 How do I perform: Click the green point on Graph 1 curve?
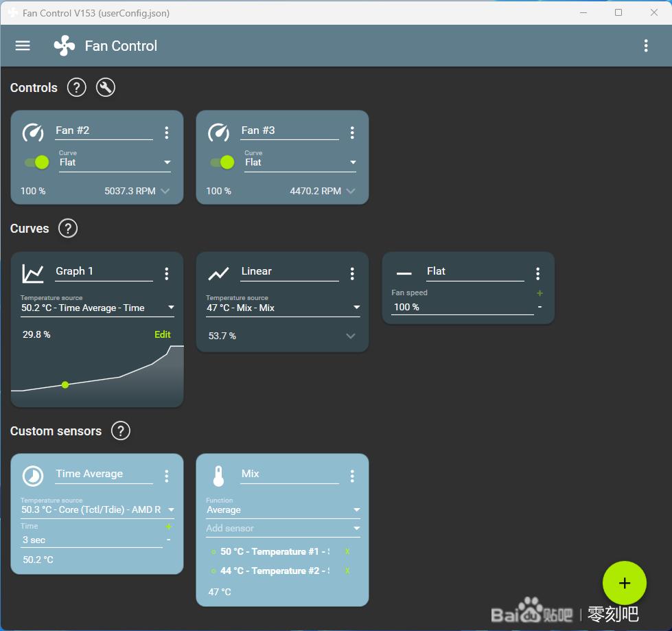(65, 385)
